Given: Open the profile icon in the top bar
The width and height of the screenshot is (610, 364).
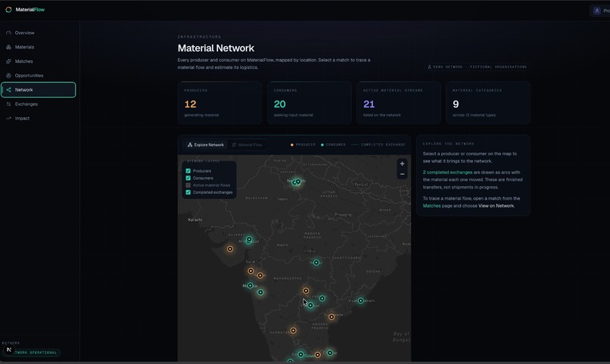Looking at the screenshot, I should click(597, 11).
